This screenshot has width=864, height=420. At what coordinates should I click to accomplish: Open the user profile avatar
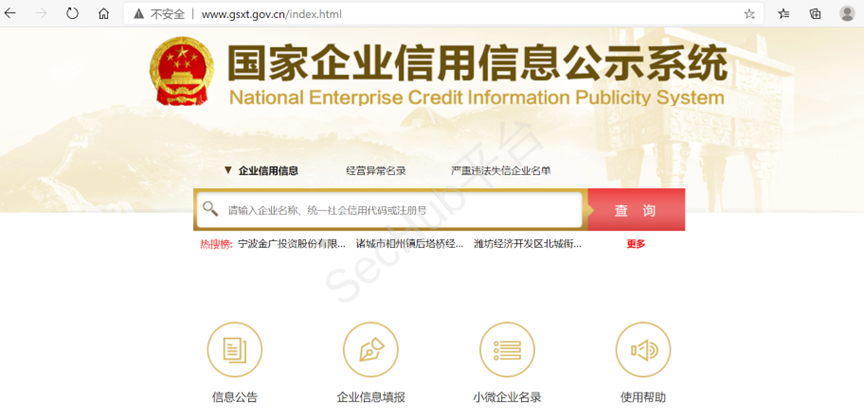846,14
